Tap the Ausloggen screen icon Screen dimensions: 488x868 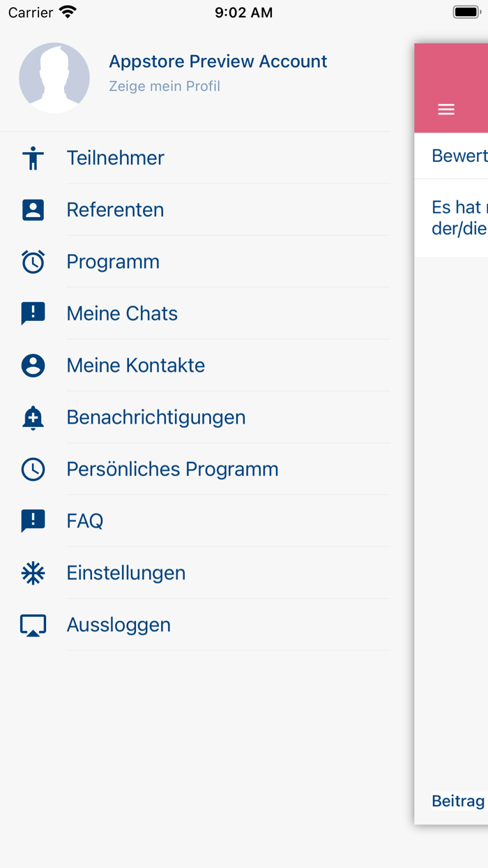click(33, 625)
